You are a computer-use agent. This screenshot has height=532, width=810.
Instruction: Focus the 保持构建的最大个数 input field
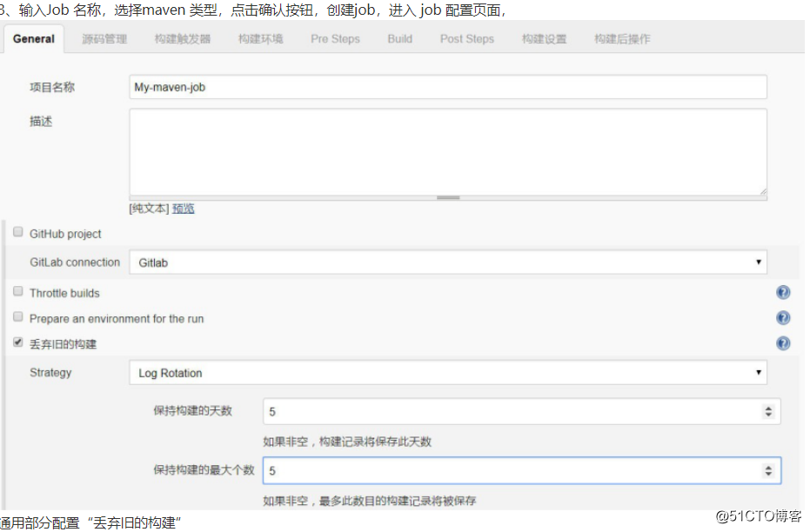(x=522, y=470)
